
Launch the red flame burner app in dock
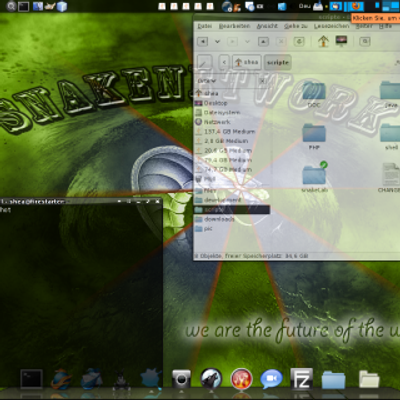(241, 379)
